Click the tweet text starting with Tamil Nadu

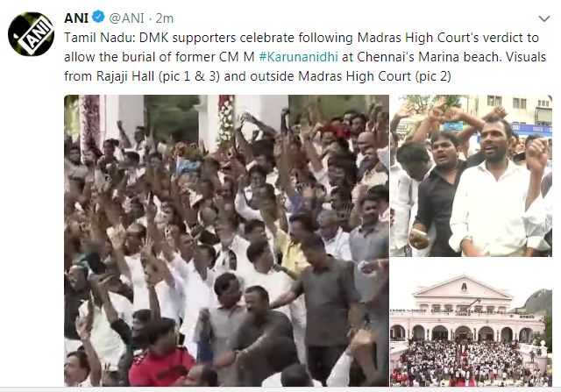point(305,57)
